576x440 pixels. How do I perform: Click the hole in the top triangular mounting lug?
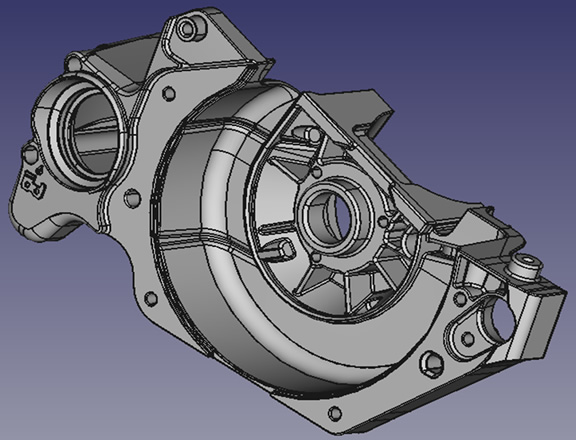pyautogui.click(x=187, y=28)
